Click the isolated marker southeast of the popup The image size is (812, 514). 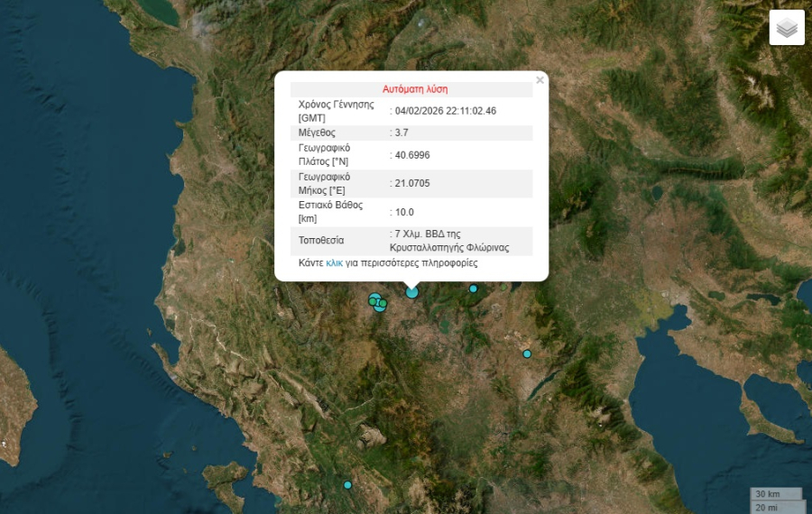click(527, 353)
